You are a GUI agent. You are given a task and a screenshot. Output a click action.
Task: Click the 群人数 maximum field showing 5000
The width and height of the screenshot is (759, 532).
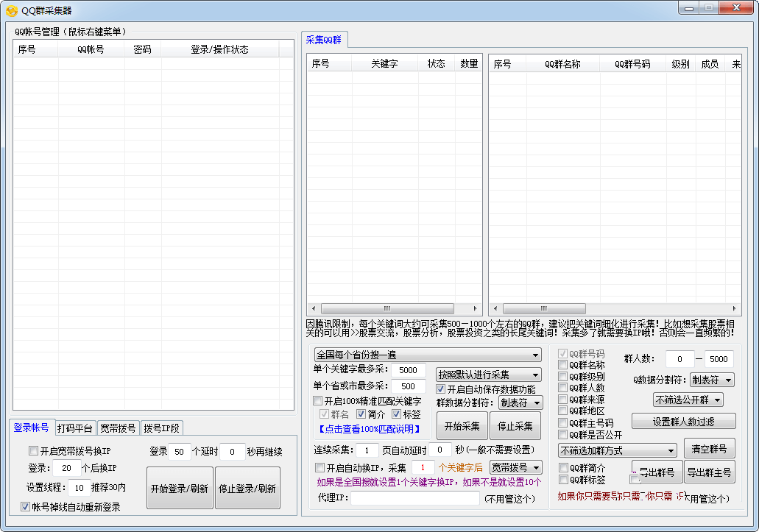(719, 359)
